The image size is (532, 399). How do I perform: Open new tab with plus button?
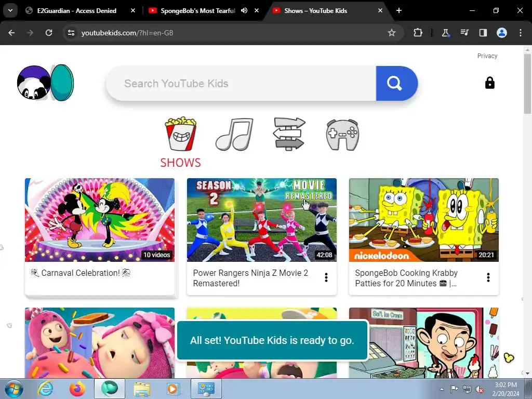pyautogui.click(x=399, y=10)
